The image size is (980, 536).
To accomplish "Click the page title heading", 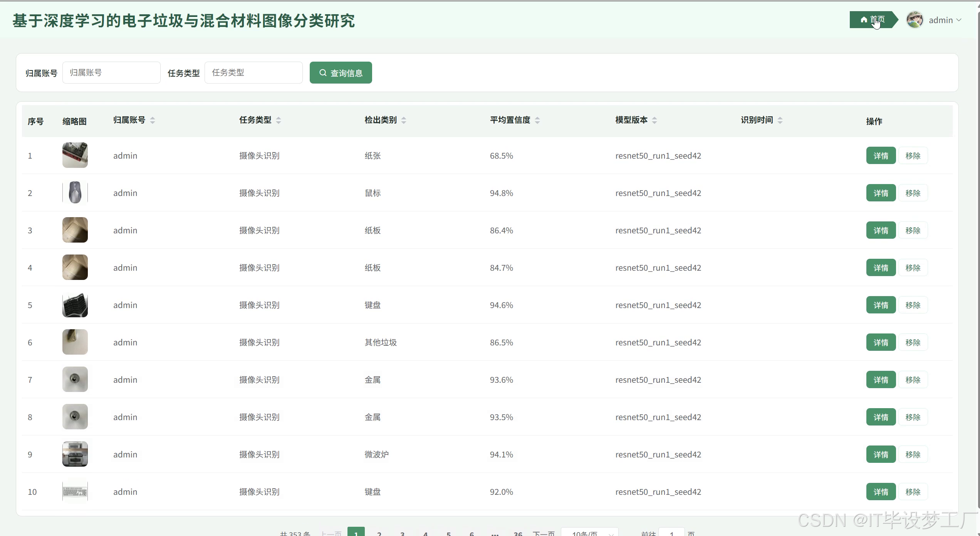I will 184,21.
